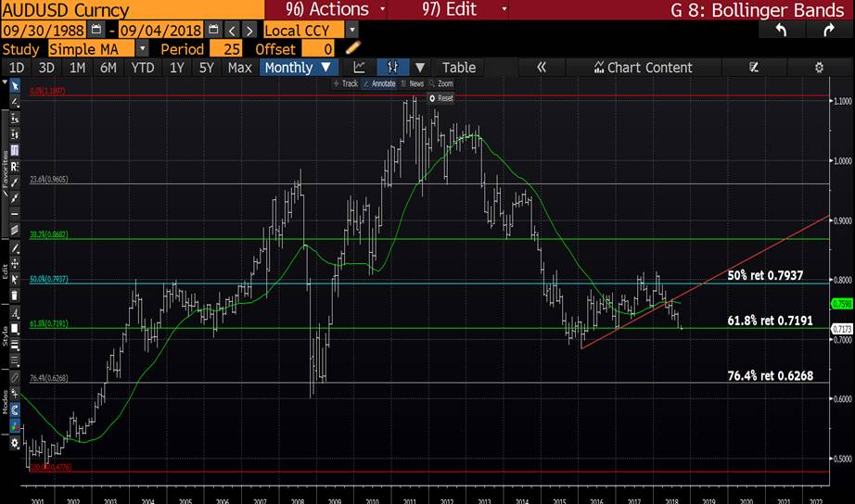Image resolution: width=855 pixels, height=504 pixels.
Task: Toggle the Annotate mode
Action: click(x=379, y=83)
